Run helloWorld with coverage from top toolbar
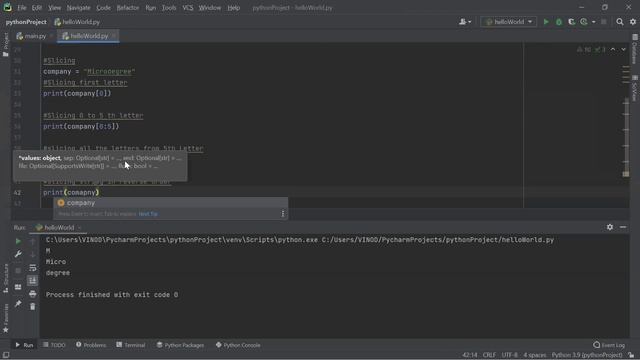 click(x=571, y=22)
